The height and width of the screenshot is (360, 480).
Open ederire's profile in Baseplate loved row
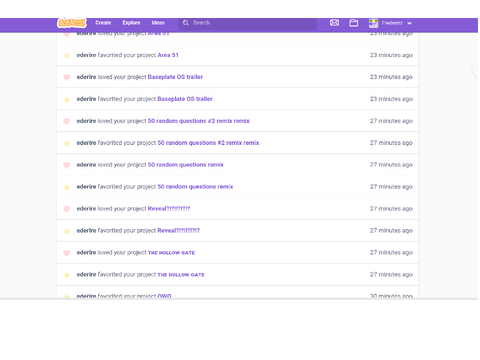point(86,77)
